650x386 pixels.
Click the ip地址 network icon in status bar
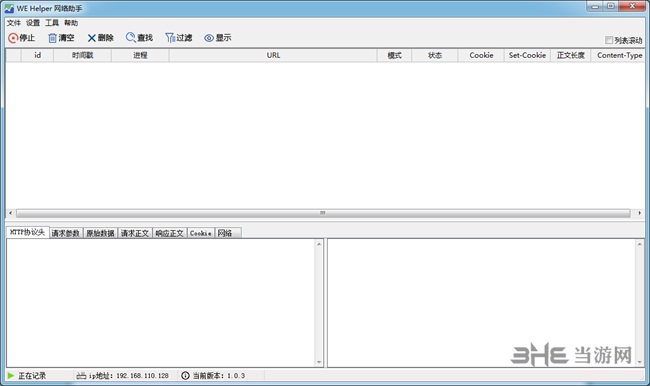(81, 376)
